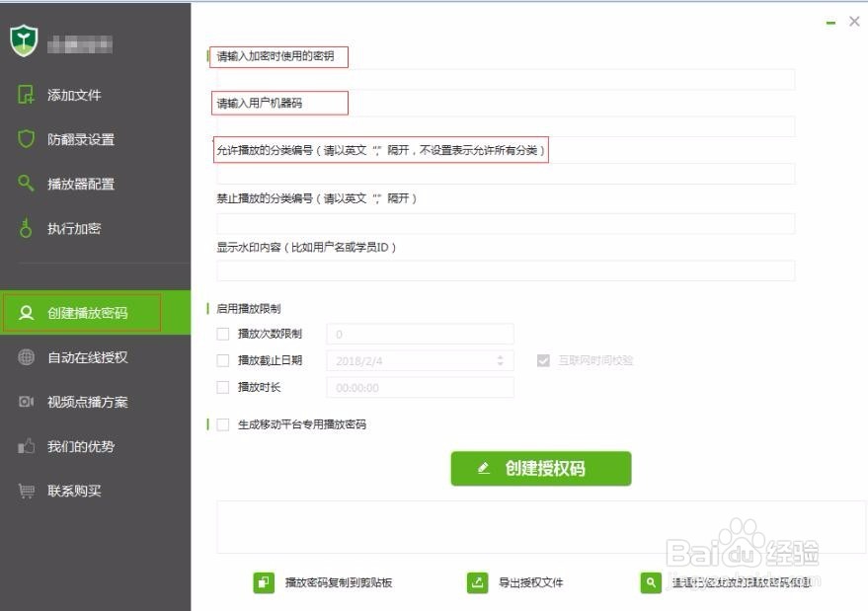Image resolution: width=868 pixels, height=611 pixels.
Task: Check the 播放截止日期 option
Action: [223, 360]
